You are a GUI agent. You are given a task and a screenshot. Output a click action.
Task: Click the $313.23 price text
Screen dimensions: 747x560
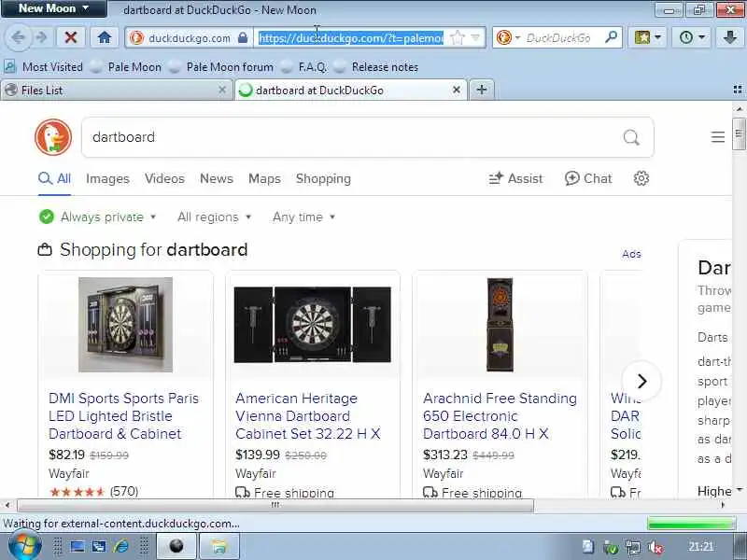445,455
